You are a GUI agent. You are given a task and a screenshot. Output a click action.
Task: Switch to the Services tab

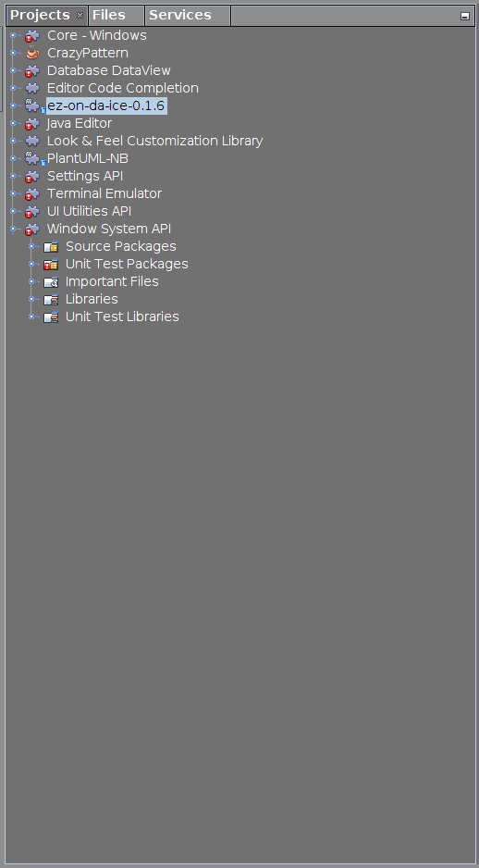(x=179, y=16)
